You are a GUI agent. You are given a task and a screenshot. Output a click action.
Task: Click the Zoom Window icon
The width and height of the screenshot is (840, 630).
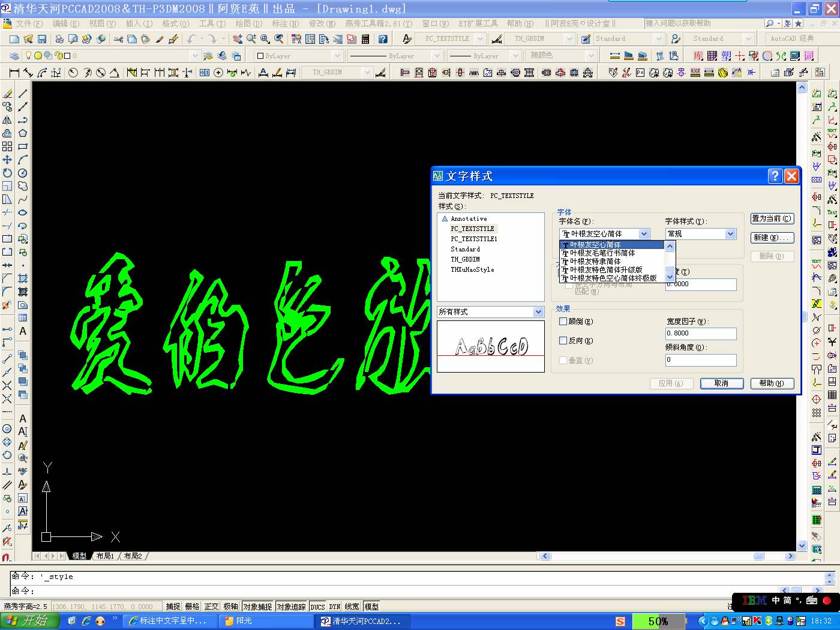point(265,39)
